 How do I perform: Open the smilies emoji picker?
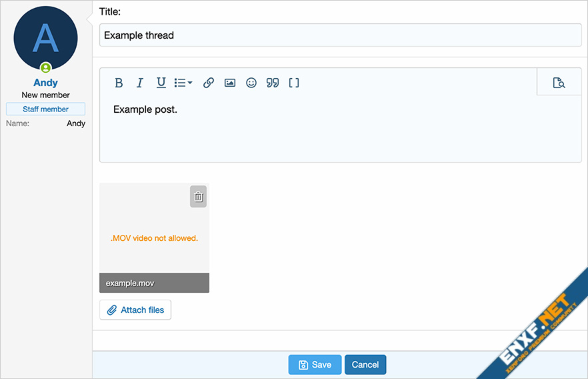(251, 83)
